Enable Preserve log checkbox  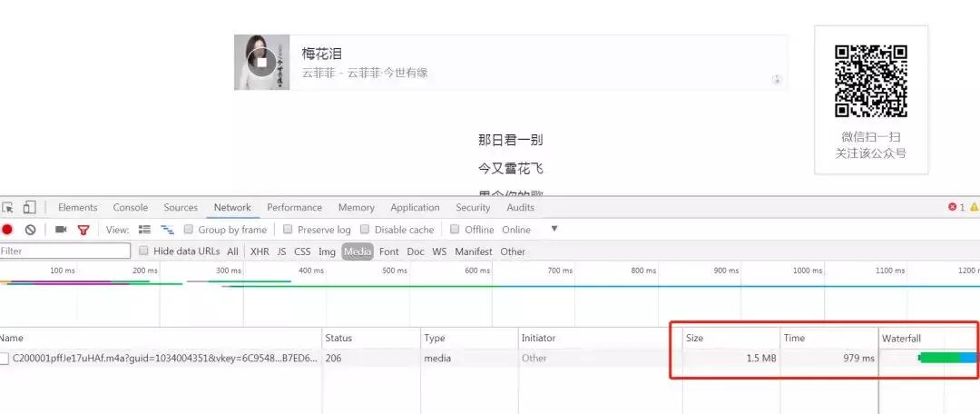(288, 230)
